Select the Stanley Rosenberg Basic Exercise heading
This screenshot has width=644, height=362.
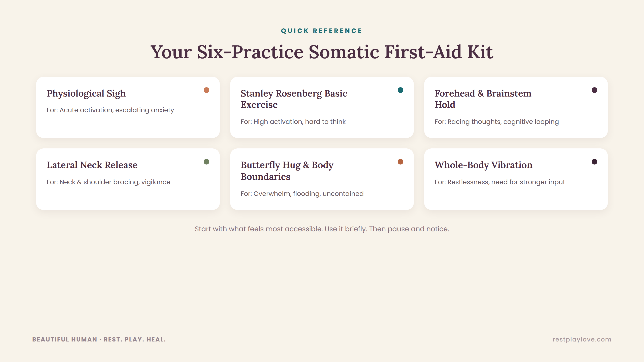tap(294, 99)
